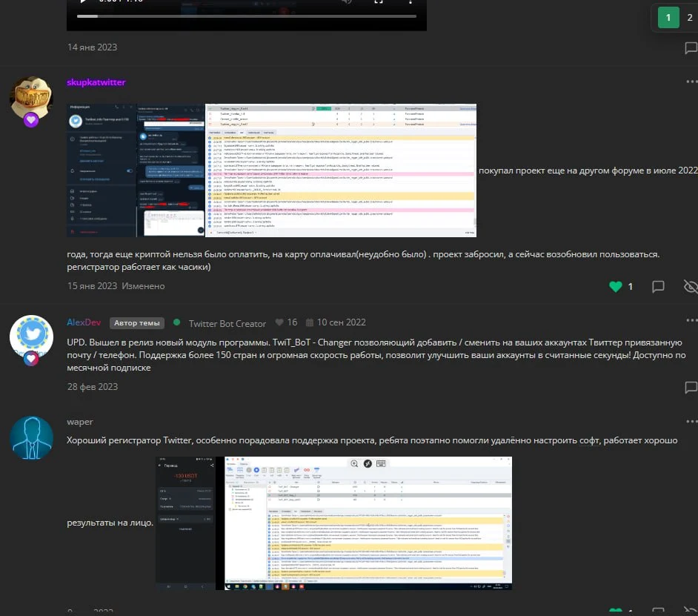The width and height of the screenshot is (698, 616).
Task: Open options menu for AlexDev's post
Action: click(x=691, y=320)
